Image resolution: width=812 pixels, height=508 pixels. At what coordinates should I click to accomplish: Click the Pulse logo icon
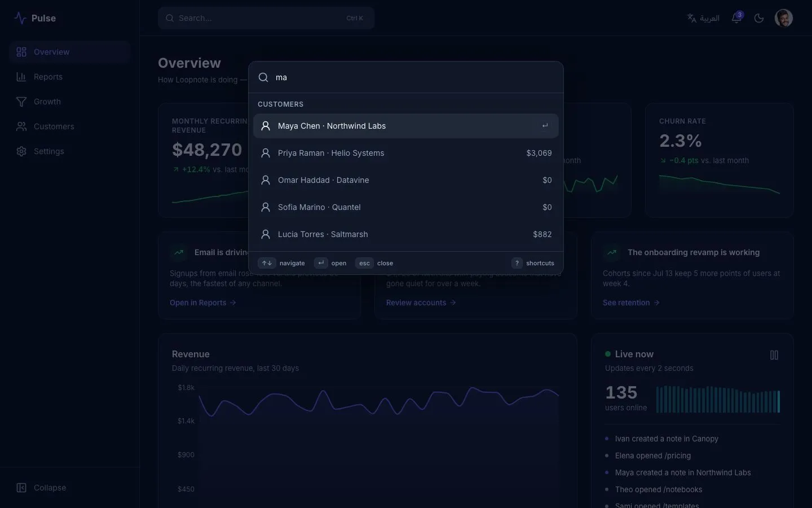click(20, 18)
